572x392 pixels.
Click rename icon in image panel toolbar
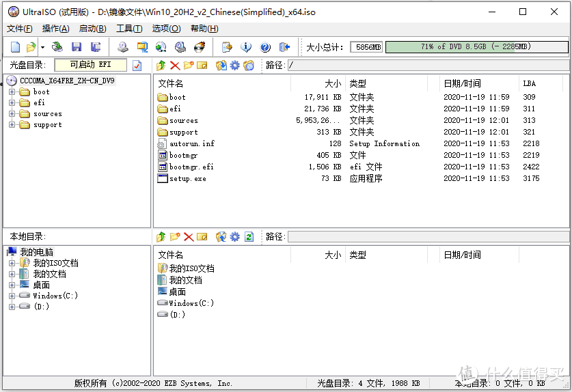pos(202,66)
